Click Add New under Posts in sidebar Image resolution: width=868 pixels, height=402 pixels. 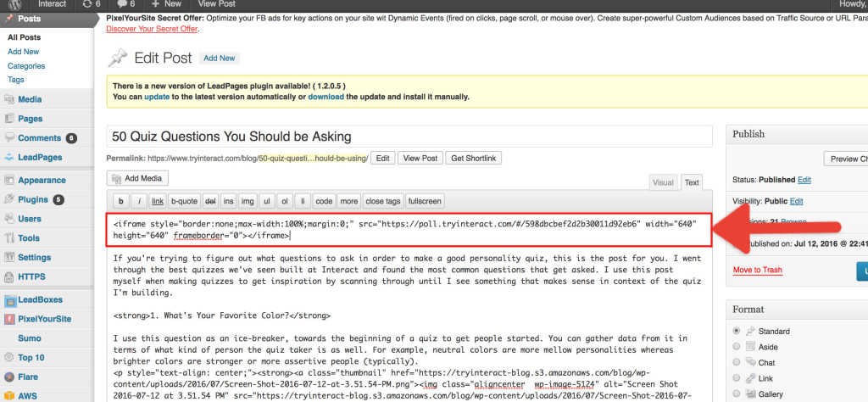[23, 52]
